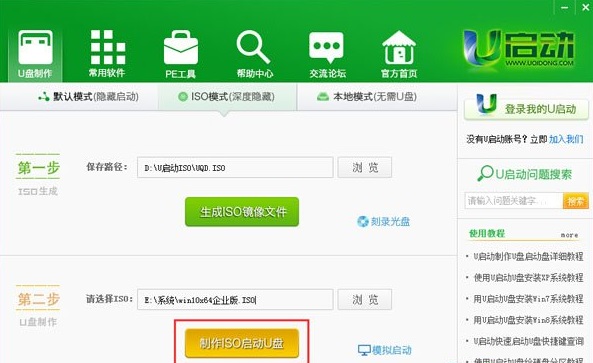The height and width of the screenshot is (363, 593).
Task: Open U启动快速启动U盘快捷键查询 link
Action: [x=528, y=341]
